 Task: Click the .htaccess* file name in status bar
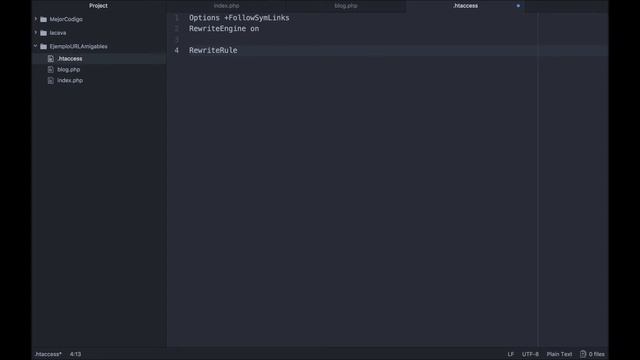[48, 354]
